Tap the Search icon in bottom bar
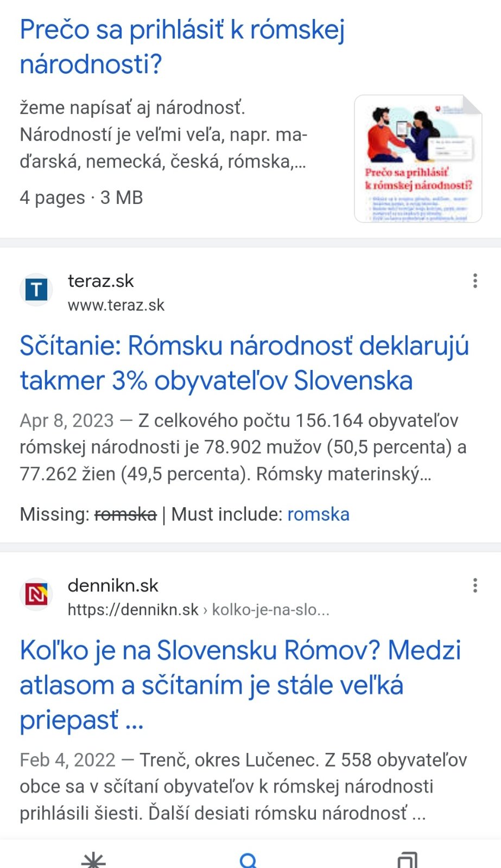Image resolution: width=501 pixels, height=868 pixels. click(249, 860)
